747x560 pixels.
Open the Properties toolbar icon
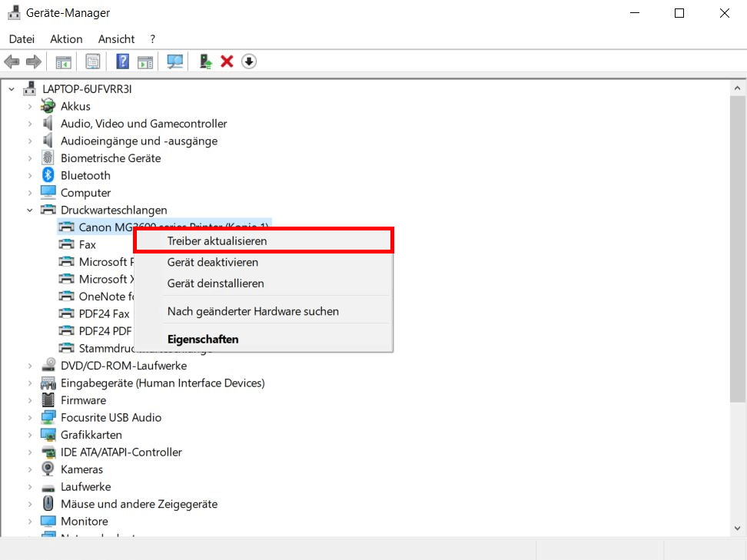93,61
